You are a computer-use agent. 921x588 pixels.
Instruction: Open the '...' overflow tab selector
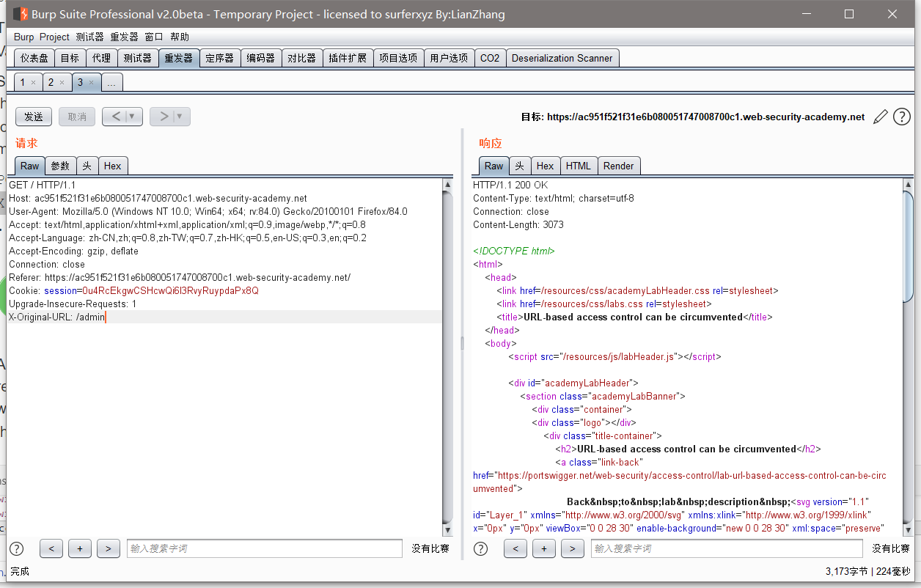[x=111, y=82]
